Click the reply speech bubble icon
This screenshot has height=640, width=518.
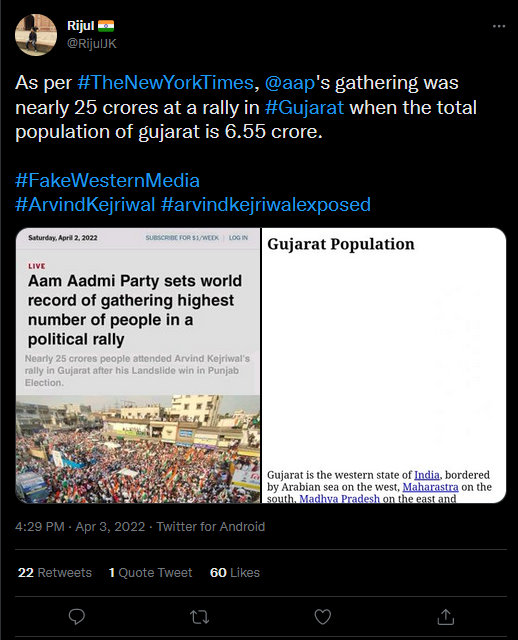click(76, 617)
